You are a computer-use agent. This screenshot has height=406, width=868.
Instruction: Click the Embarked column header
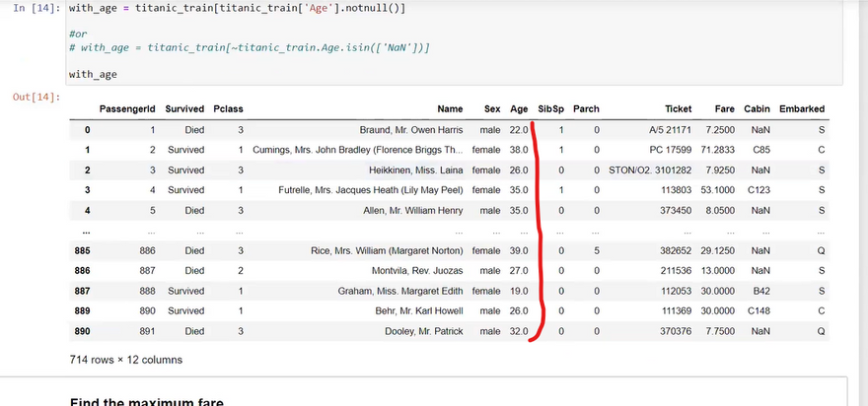801,109
